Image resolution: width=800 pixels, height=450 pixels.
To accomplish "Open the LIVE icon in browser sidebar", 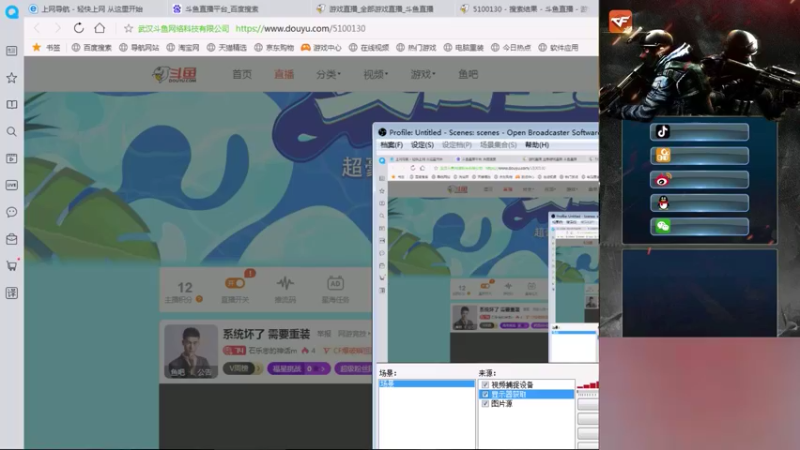I will [11, 185].
